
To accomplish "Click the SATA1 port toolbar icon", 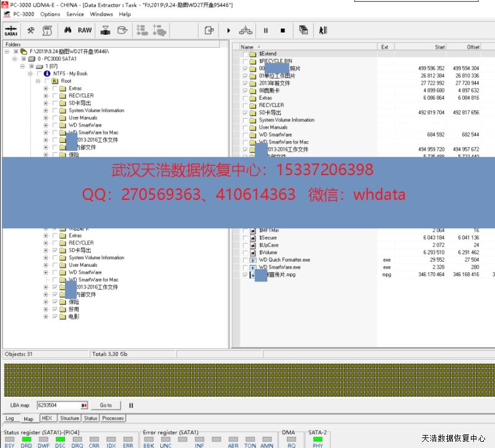I will tap(11, 30).
